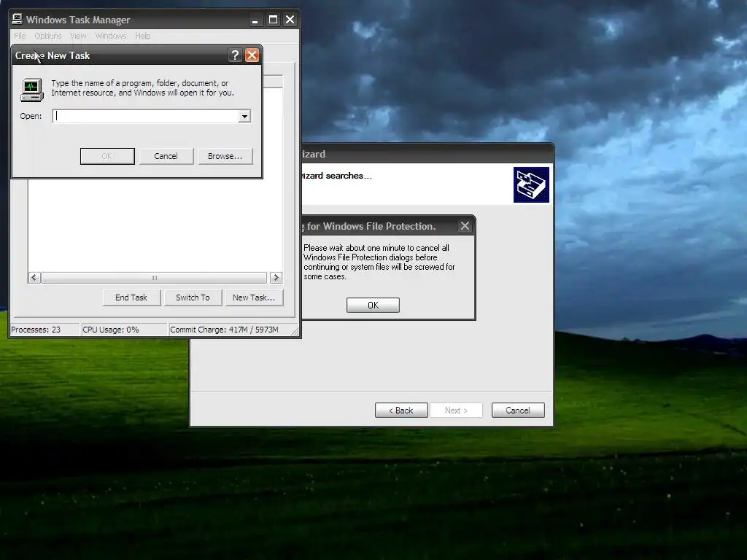Click Cancel in the hardware wizard
747x560 pixels.
(x=518, y=411)
